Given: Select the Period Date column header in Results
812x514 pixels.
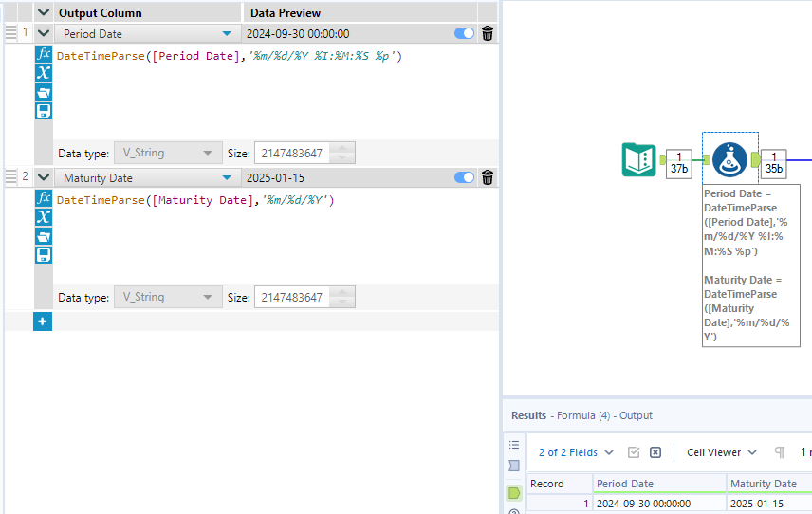Looking at the screenshot, I should (x=660, y=484).
